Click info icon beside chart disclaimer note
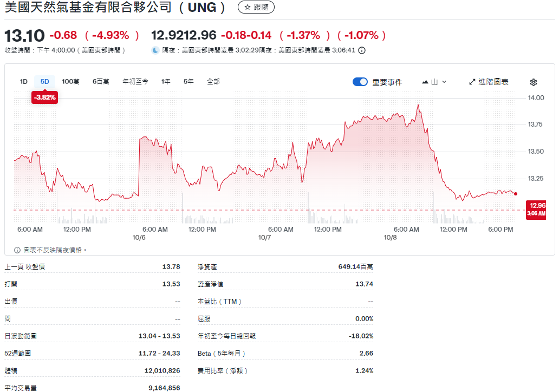The height and width of the screenshot is (392, 559). [x=17, y=250]
